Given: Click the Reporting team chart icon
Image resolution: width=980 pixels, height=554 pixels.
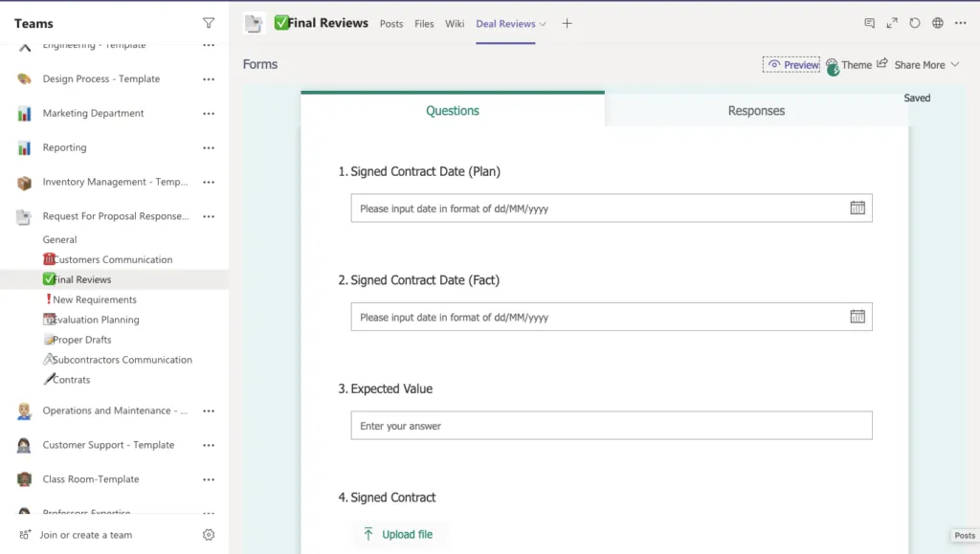Looking at the screenshot, I should 24,148.
